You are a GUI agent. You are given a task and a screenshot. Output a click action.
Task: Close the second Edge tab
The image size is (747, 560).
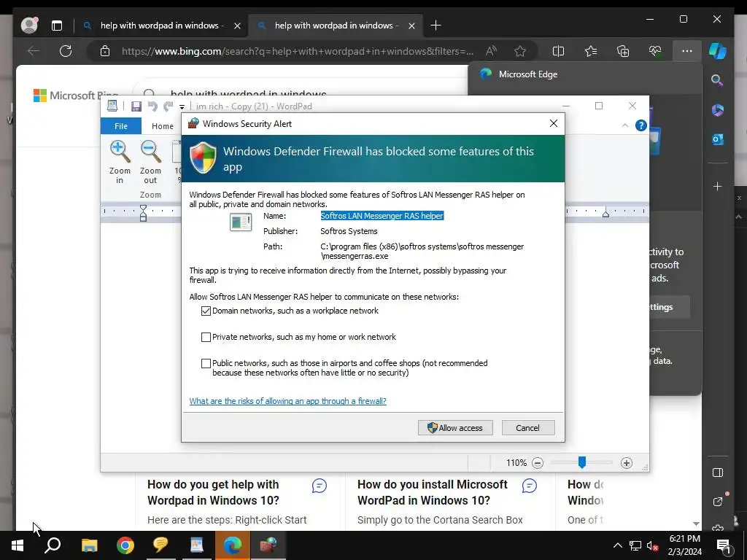411,26
